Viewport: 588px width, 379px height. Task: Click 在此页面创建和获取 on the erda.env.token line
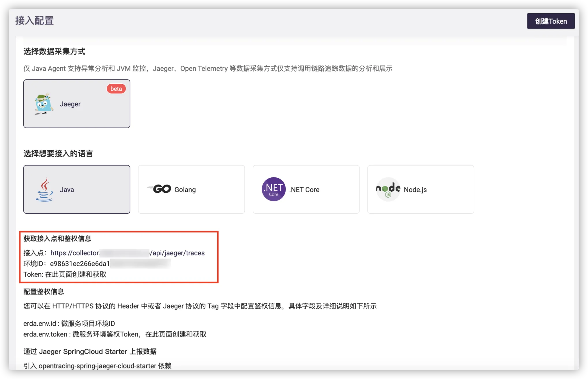tap(176, 334)
